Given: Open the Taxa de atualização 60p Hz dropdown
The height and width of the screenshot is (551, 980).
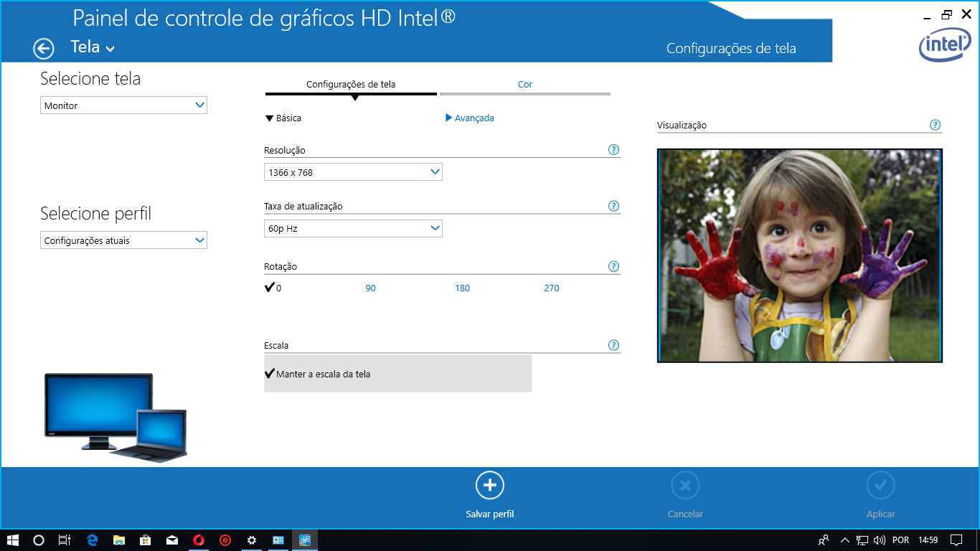Looking at the screenshot, I should click(353, 228).
